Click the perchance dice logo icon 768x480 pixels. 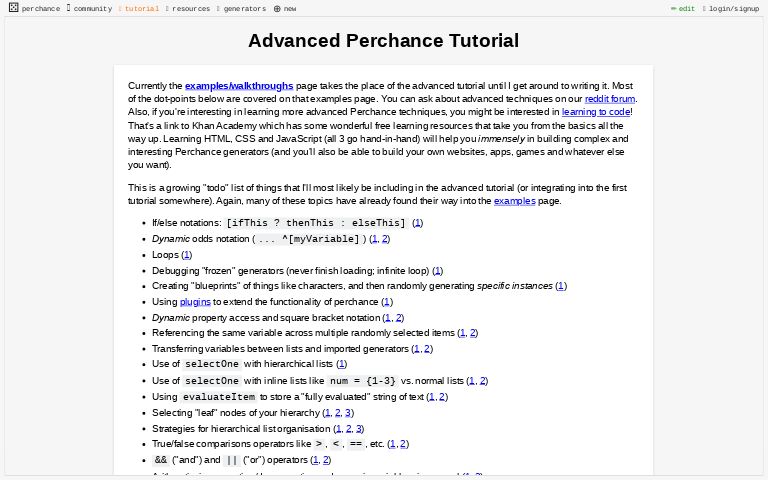point(14,7)
